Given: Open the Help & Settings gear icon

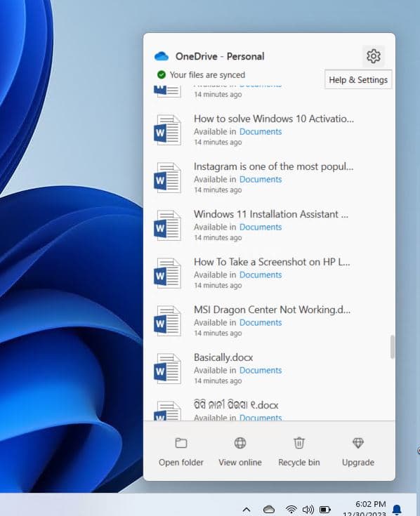Looking at the screenshot, I should 373,56.
